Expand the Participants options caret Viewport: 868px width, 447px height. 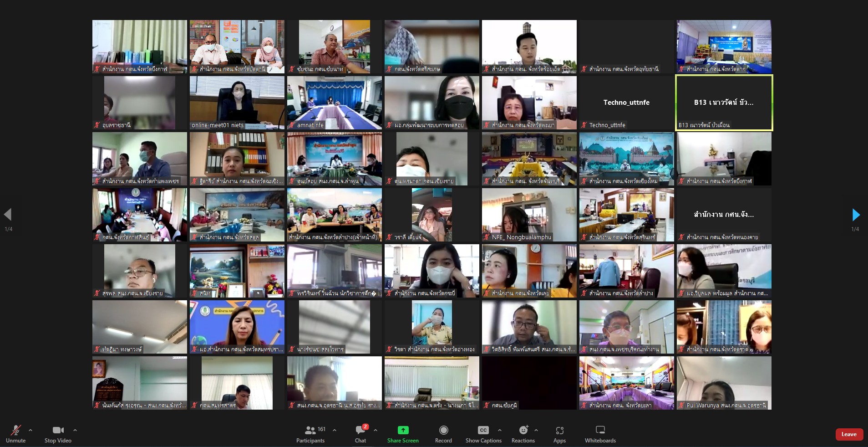[335, 430]
